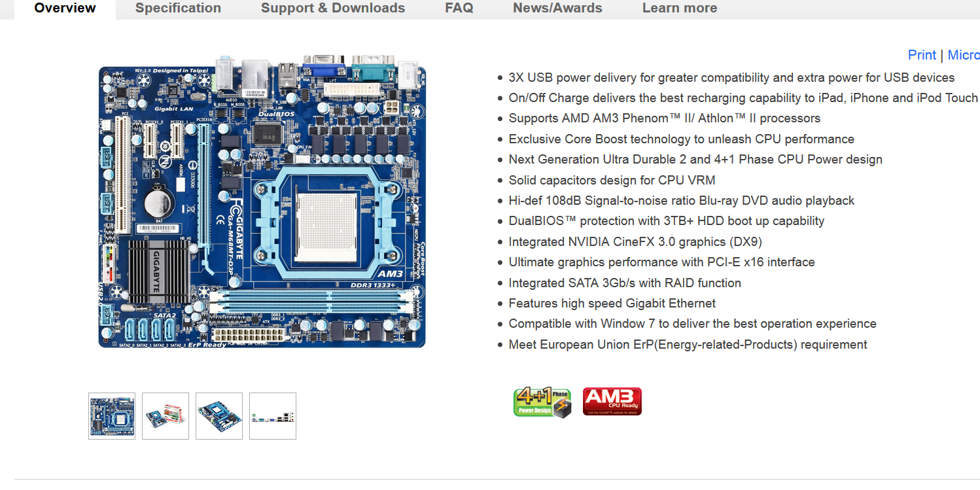Click the Micro link beside Print
Image resolution: width=980 pixels, height=490 pixels.
964,55
